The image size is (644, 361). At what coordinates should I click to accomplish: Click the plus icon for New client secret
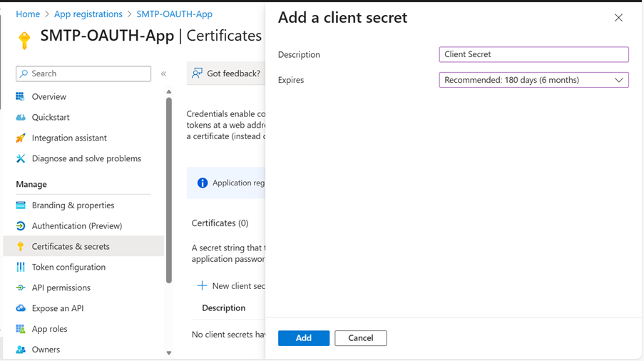(x=202, y=286)
